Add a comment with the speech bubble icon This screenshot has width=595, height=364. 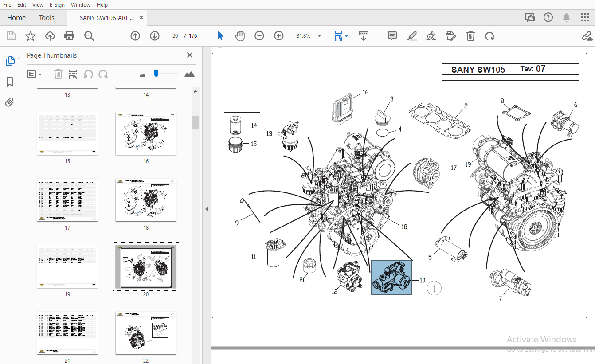click(392, 36)
